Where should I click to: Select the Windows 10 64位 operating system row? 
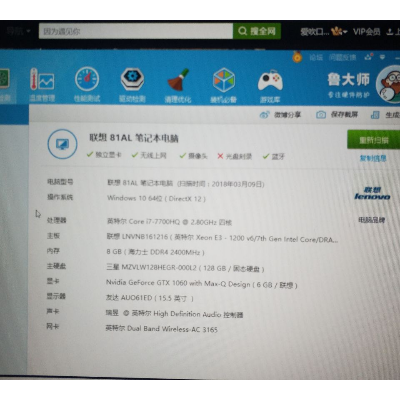point(126,198)
